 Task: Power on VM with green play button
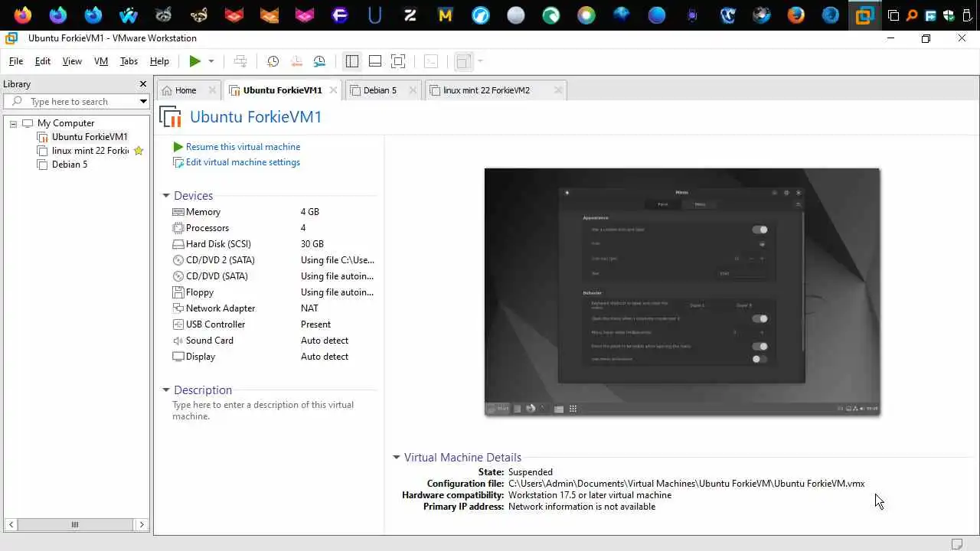click(x=194, y=61)
